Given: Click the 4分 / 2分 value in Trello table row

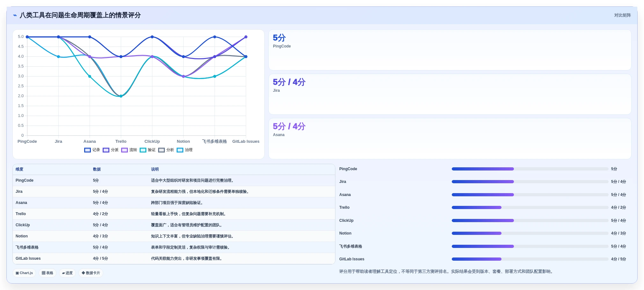Looking at the screenshot, I should point(100,214).
